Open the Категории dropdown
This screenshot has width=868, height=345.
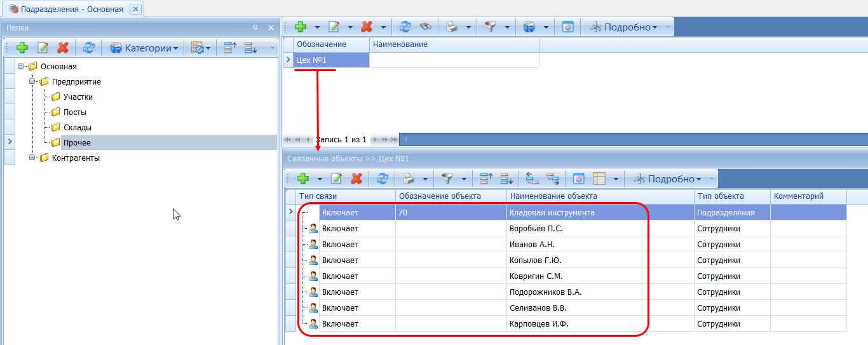pyautogui.click(x=145, y=48)
